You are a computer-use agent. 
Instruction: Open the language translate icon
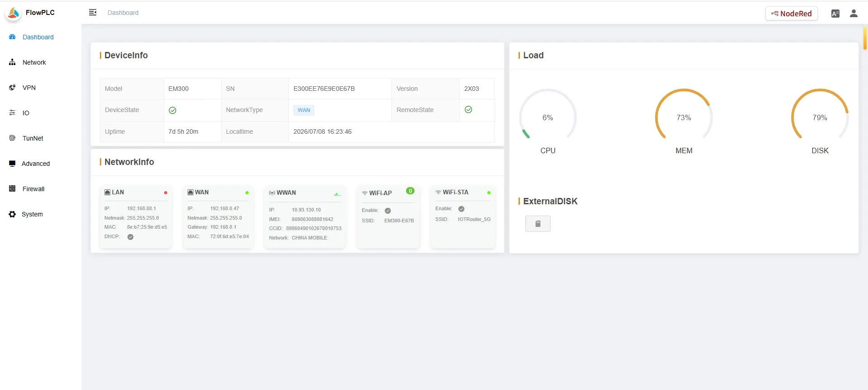click(835, 14)
